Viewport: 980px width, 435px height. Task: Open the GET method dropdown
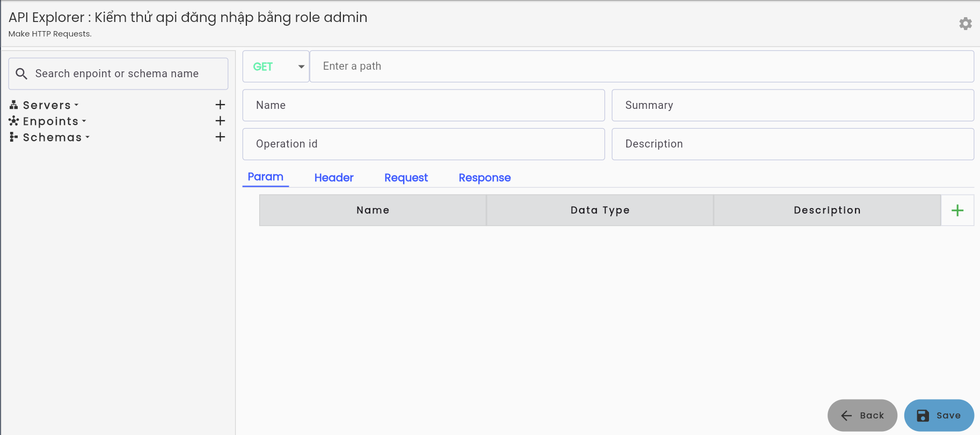click(276, 67)
